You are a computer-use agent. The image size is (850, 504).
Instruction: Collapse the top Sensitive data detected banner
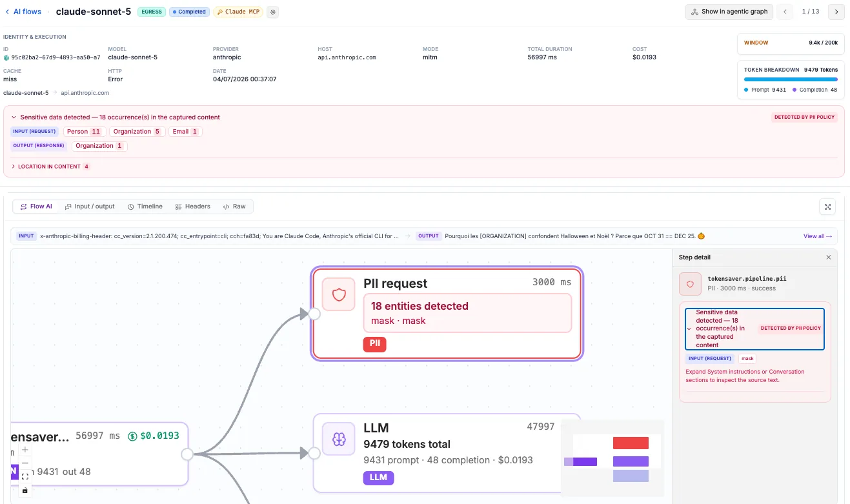point(14,117)
